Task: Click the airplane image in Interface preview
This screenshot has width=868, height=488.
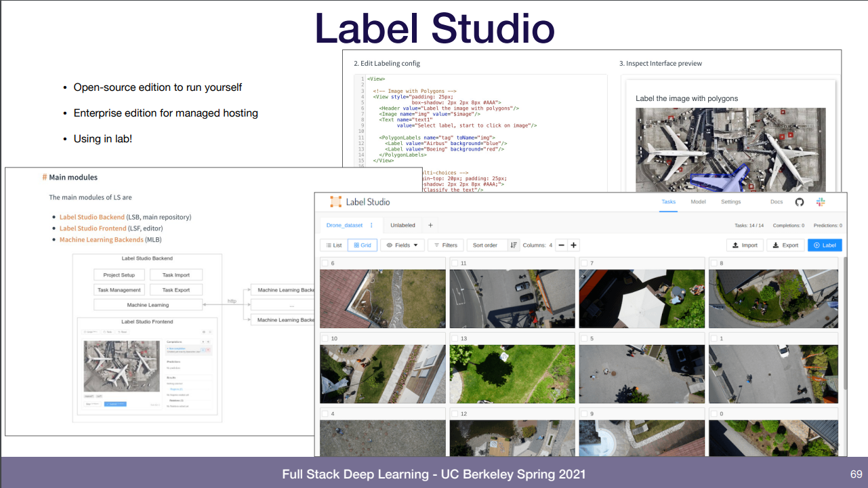Action: 730,150
